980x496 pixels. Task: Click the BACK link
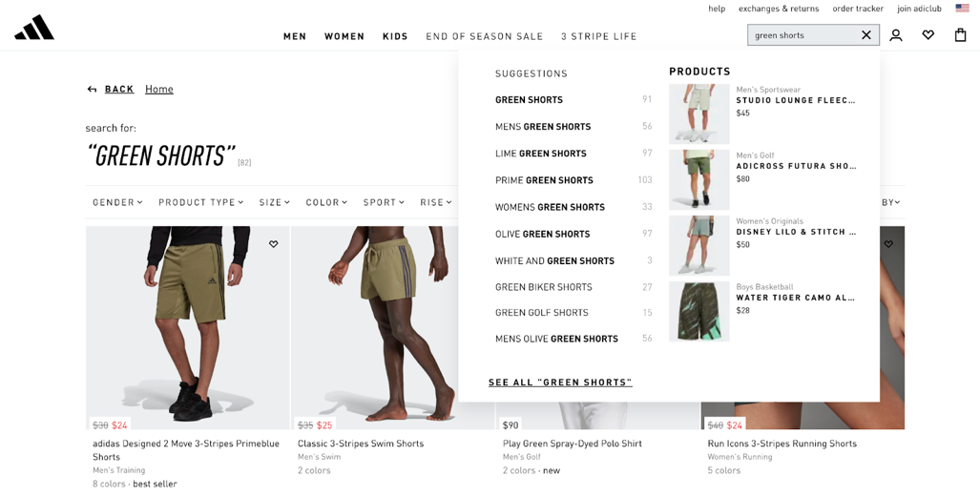[x=119, y=89]
